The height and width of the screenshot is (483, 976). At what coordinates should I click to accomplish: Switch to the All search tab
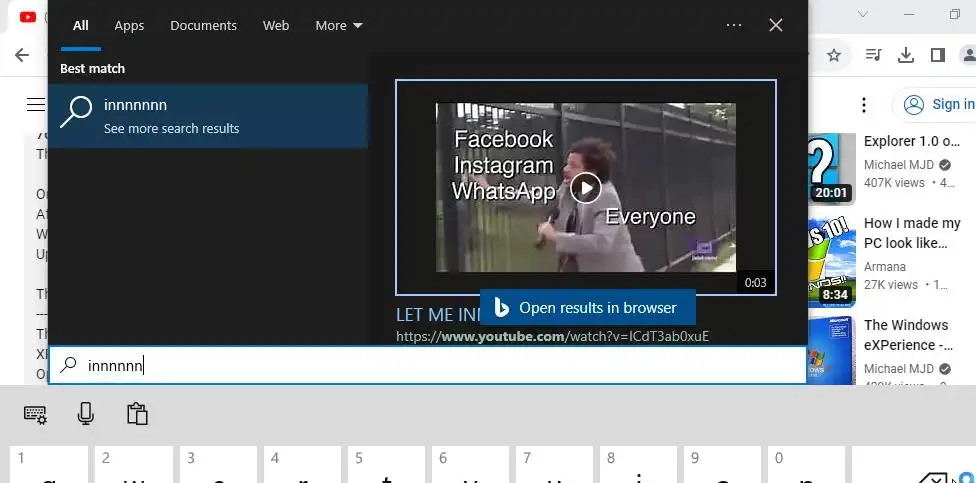[81, 26]
